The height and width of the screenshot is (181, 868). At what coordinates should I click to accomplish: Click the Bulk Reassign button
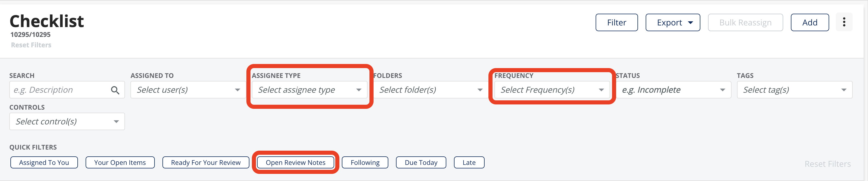[745, 23]
